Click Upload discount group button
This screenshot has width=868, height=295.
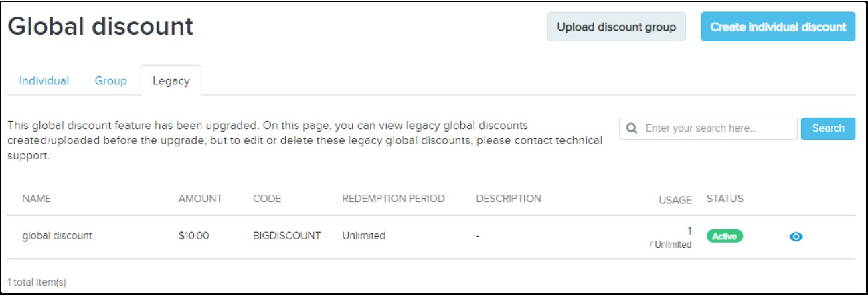pos(616,27)
